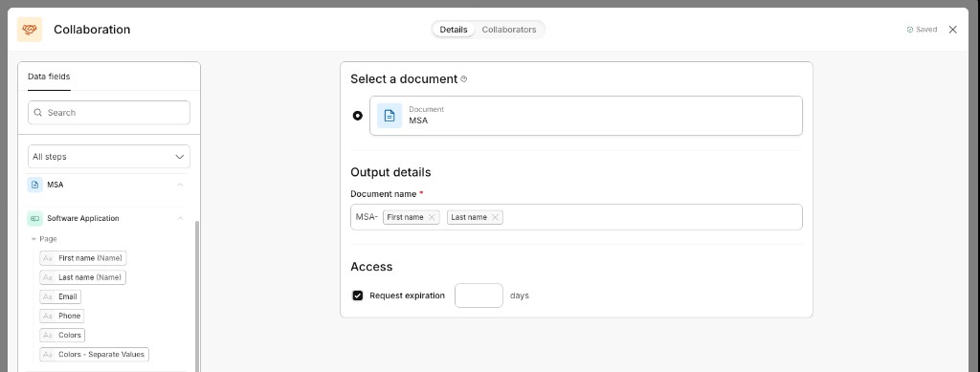The height and width of the screenshot is (372, 980).
Task: Click the First name tag in Document name
Action: (x=412, y=217)
